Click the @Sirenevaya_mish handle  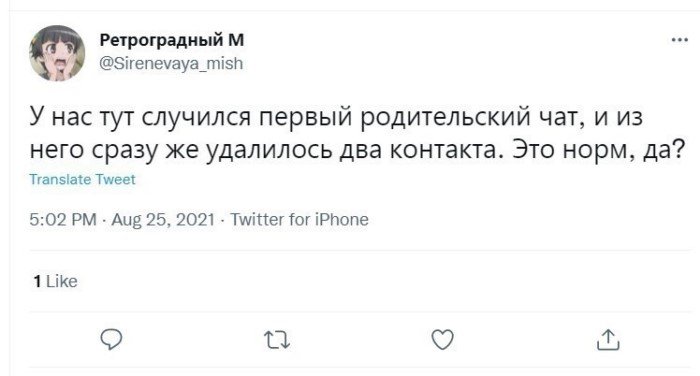pos(171,63)
